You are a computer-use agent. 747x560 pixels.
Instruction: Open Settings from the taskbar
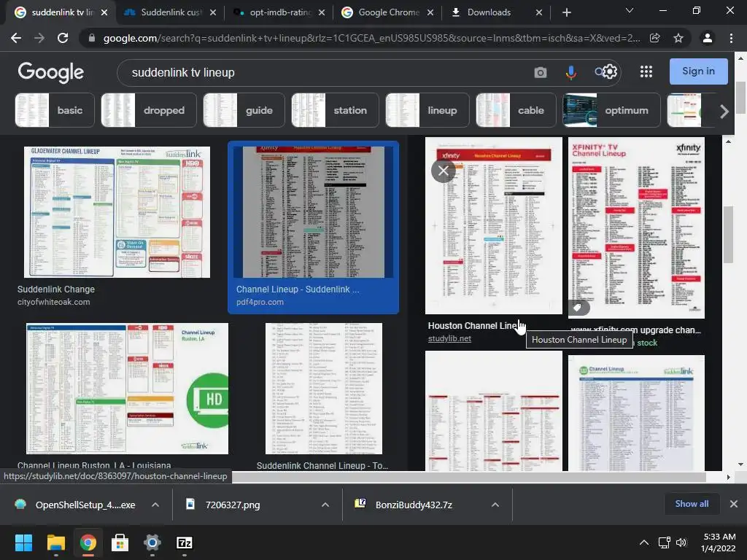[152, 542]
